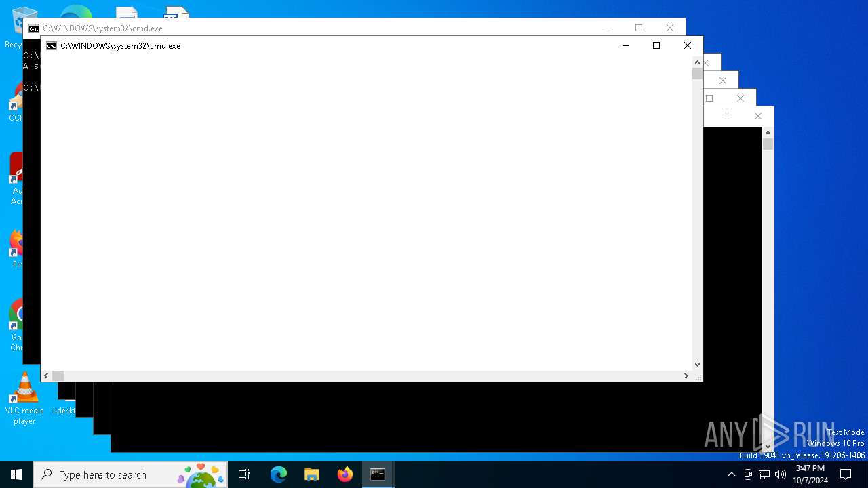Image resolution: width=868 pixels, height=488 pixels.
Task: Minimize the front cmd.exe window
Action: [625, 45]
